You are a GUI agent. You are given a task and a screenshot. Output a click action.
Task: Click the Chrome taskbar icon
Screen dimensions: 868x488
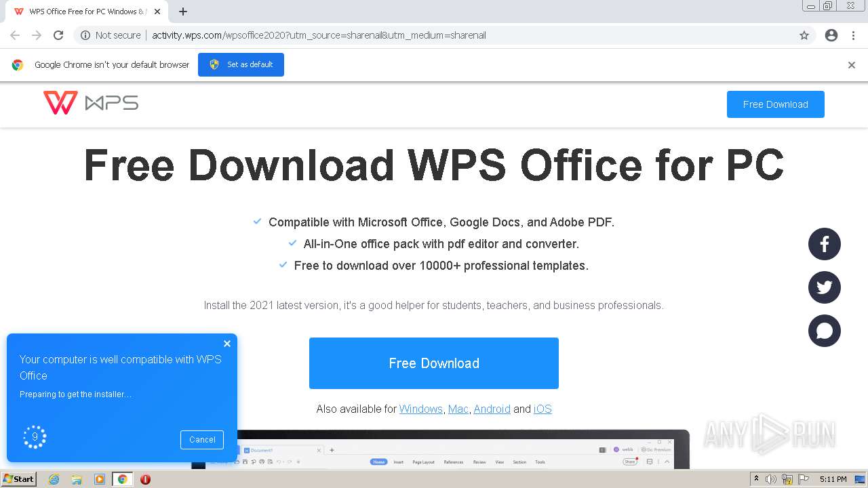[x=122, y=479]
